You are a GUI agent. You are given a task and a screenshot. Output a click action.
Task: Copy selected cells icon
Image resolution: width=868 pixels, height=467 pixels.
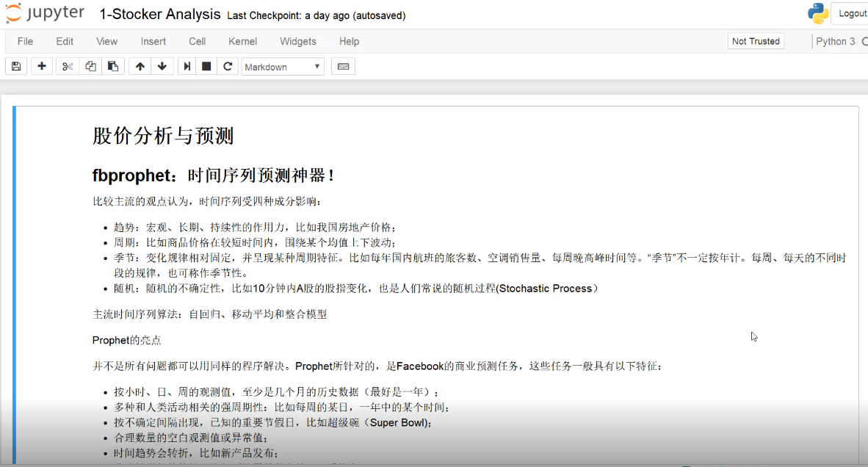[90, 67]
